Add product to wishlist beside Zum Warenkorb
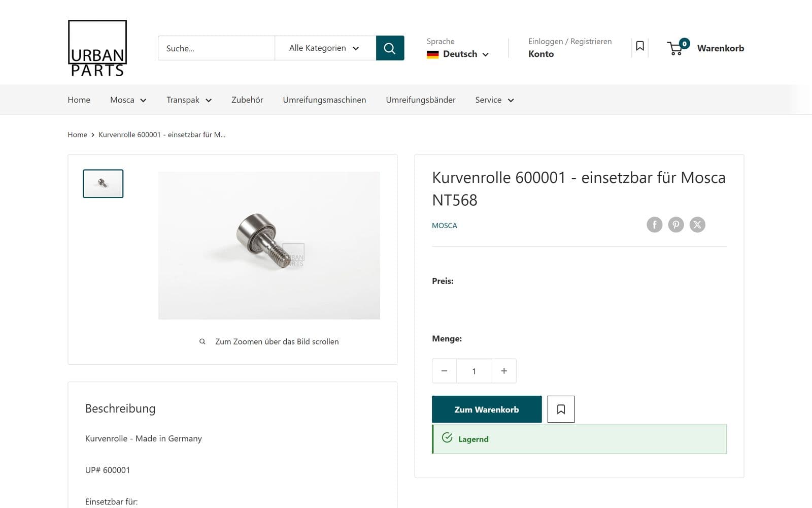Screen dimensions: 812x508 (x=561, y=409)
